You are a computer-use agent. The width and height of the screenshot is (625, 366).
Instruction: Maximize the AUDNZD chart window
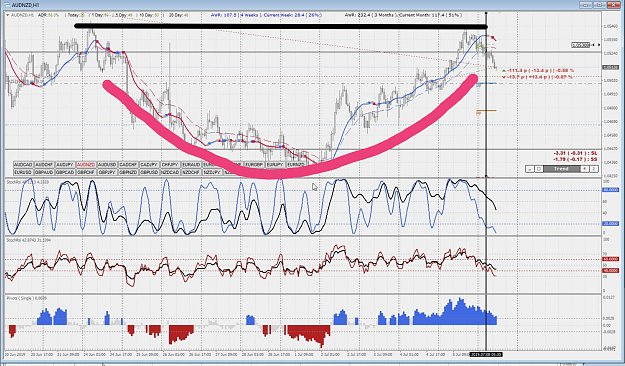[x=599, y=5]
